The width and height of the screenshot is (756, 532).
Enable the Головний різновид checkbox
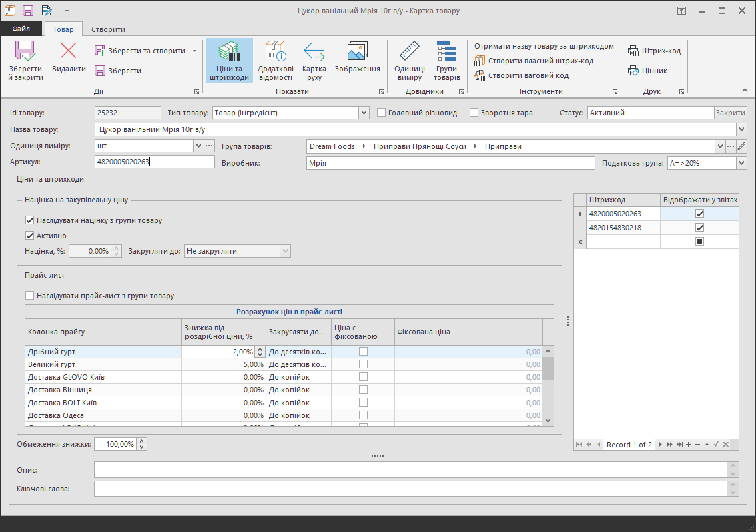pyautogui.click(x=382, y=113)
